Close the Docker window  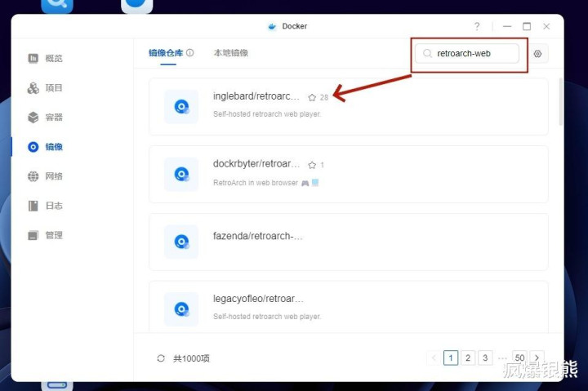pyautogui.click(x=546, y=26)
